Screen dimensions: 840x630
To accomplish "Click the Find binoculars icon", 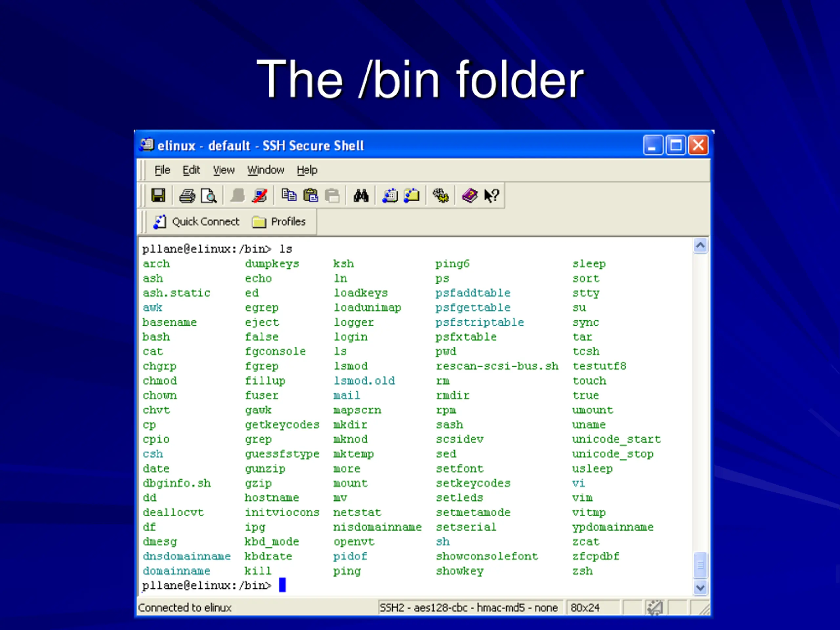I will (x=361, y=196).
